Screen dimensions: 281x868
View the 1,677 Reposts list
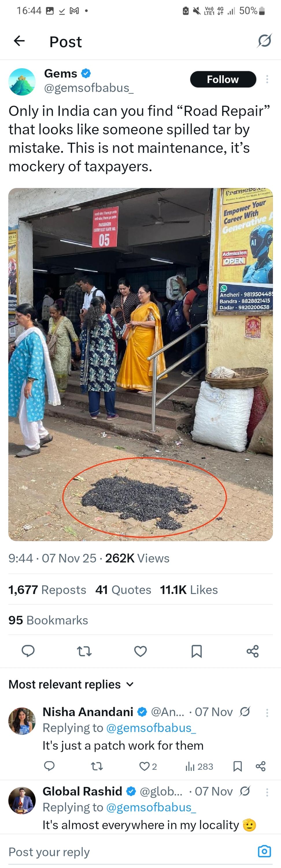pos(47,590)
